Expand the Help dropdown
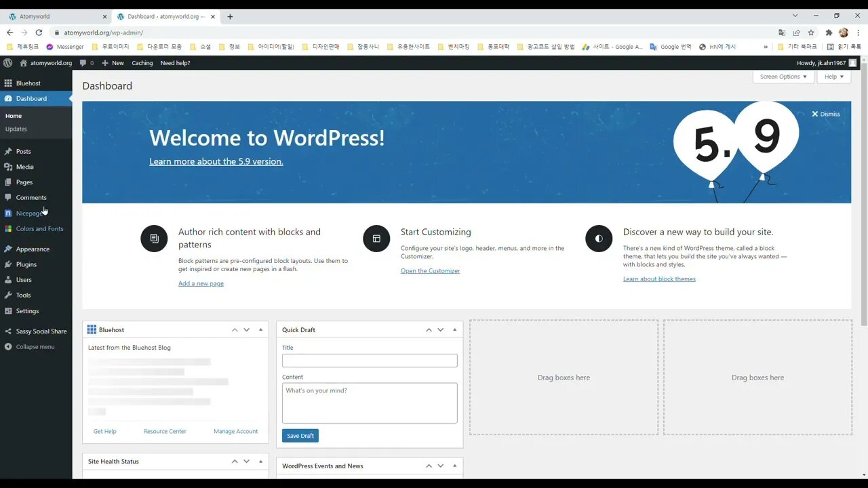This screenshot has width=868, height=488. point(834,77)
